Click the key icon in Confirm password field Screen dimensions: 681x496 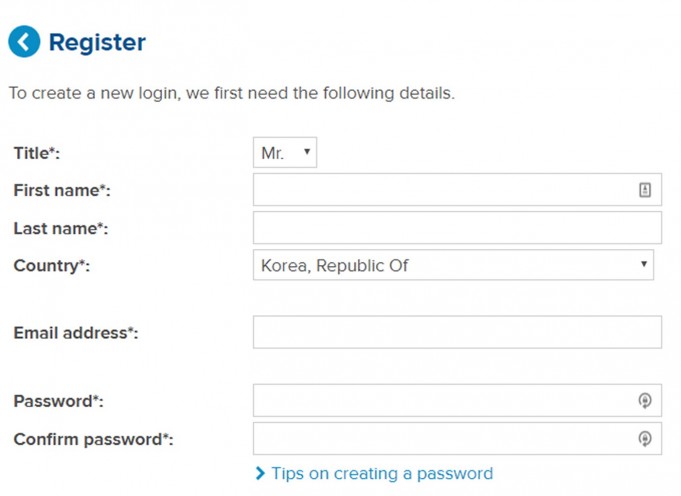pos(645,439)
